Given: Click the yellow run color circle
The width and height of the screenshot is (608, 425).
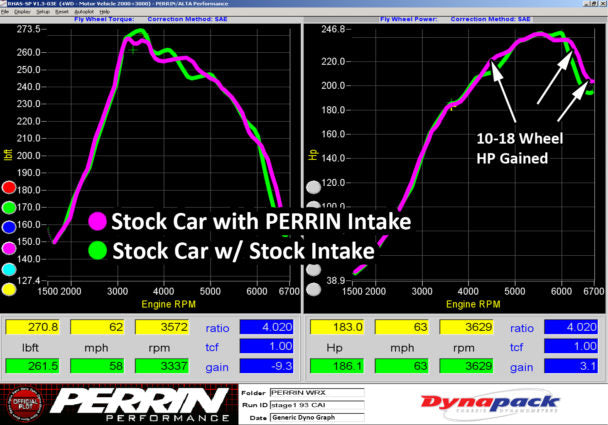Looking at the screenshot, I should click(x=9, y=288).
